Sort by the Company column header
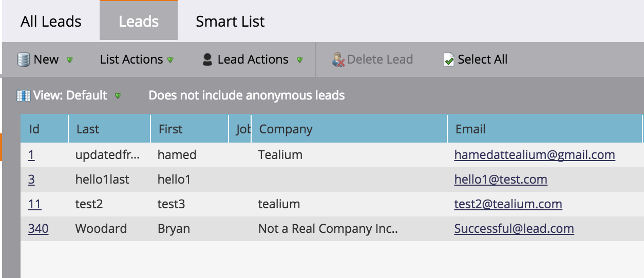The height and width of the screenshot is (278, 644). coord(286,129)
